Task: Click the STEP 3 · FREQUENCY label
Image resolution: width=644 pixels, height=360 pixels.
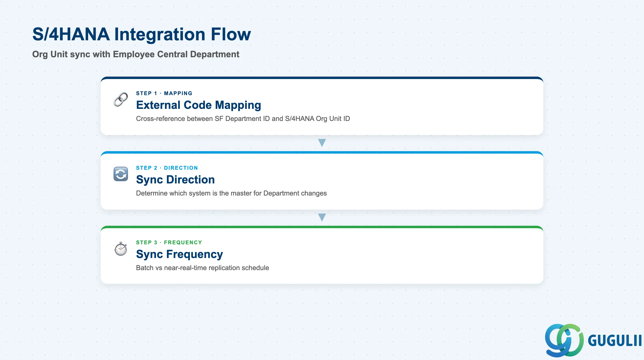Action: pos(169,242)
